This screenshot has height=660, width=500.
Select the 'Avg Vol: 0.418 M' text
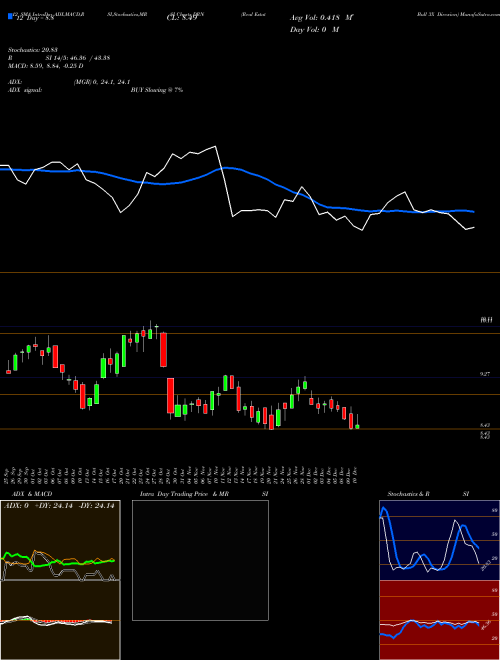coord(321,18)
